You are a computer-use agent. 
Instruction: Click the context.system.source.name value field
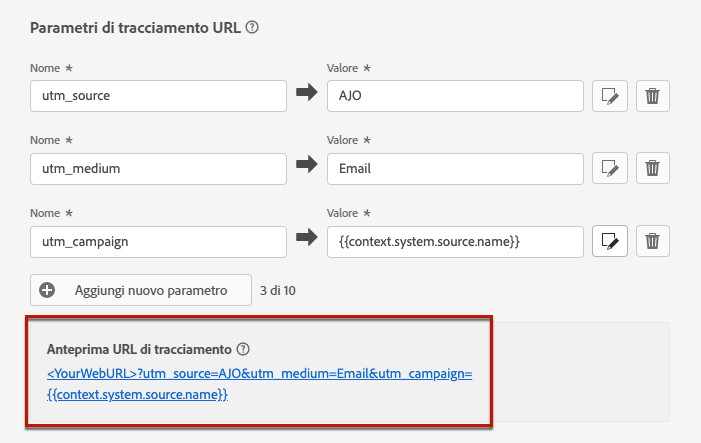point(455,241)
